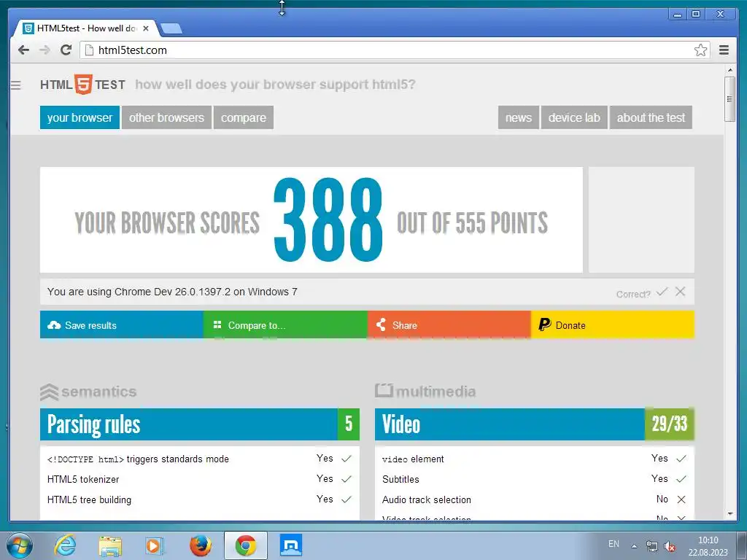Click the X mark beside Audio track selection
The width and height of the screenshot is (747, 560).
(x=681, y=499)
